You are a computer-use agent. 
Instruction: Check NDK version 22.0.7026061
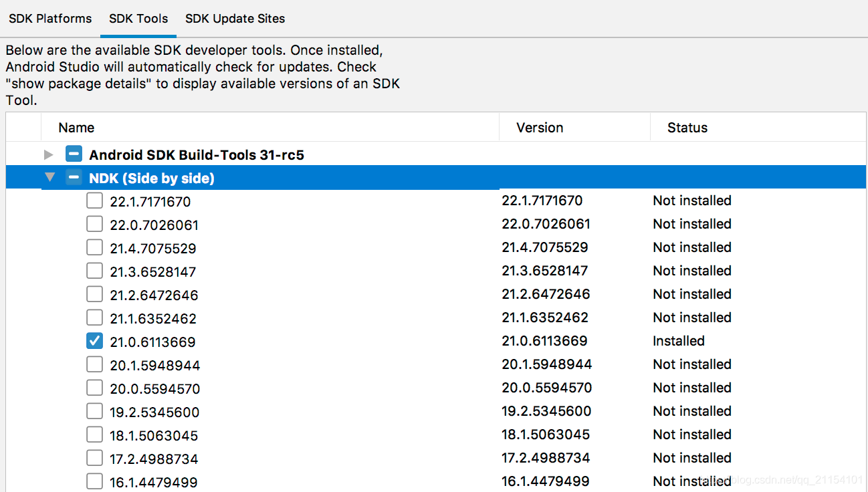click(93, 223)
